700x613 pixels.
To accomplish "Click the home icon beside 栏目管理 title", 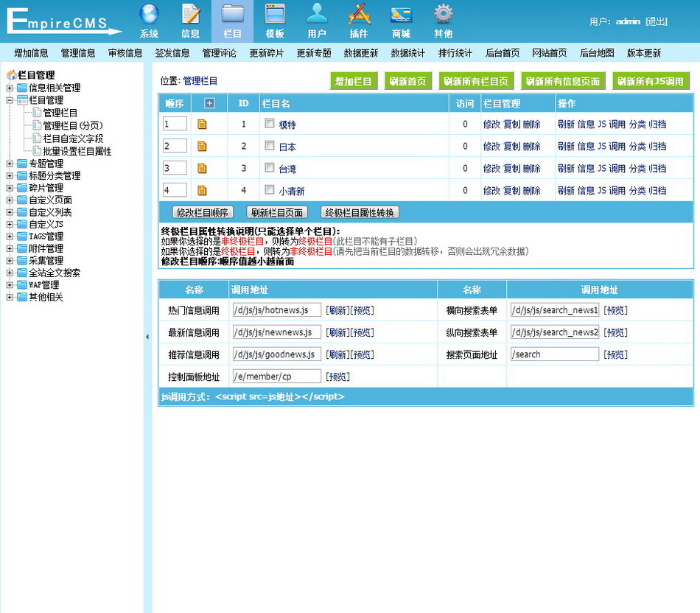I will click(x=12, y=75).
